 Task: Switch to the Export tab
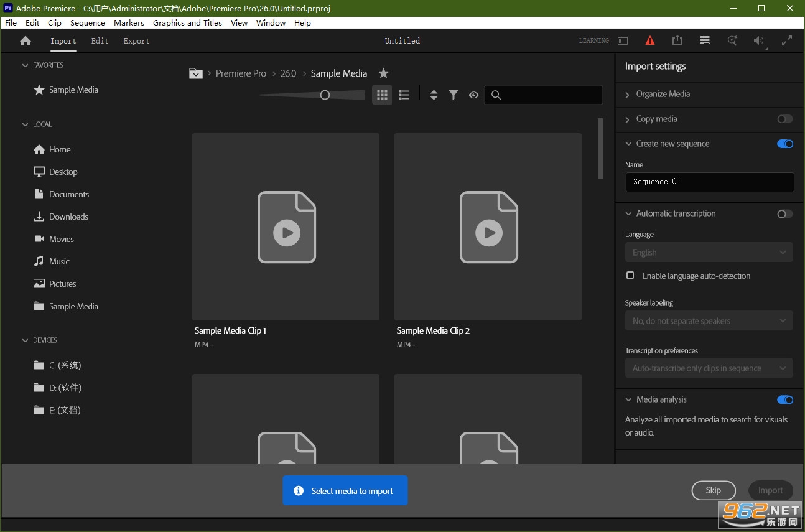(x=136, y=41)
